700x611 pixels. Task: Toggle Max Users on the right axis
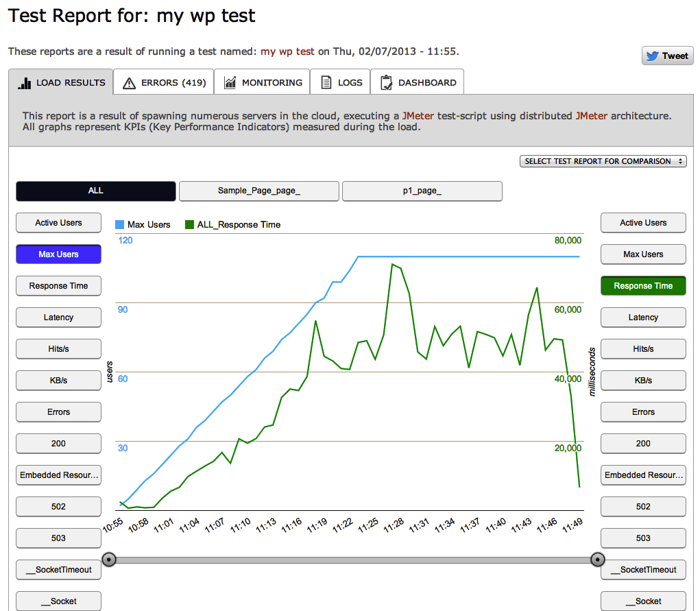tap(643, 254)
